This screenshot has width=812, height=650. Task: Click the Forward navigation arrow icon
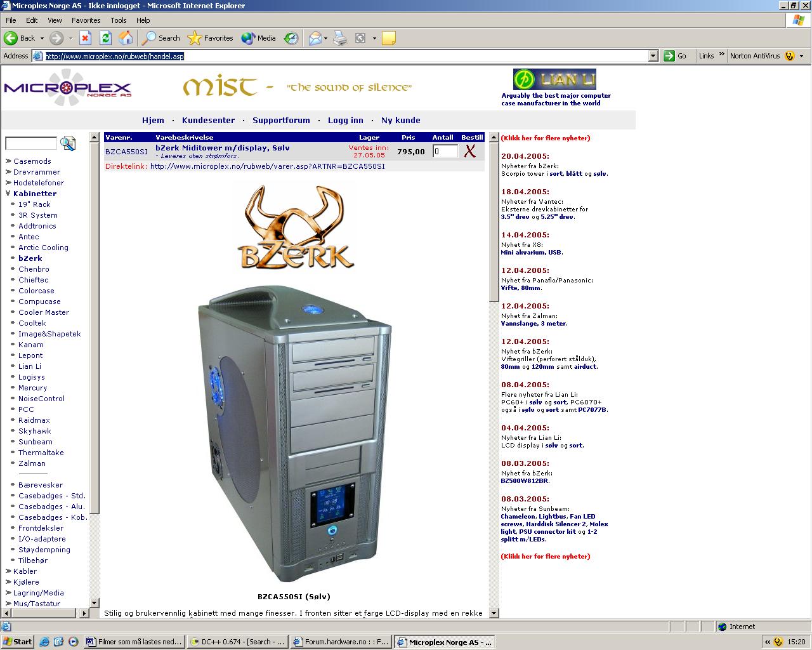click(56, 38)
